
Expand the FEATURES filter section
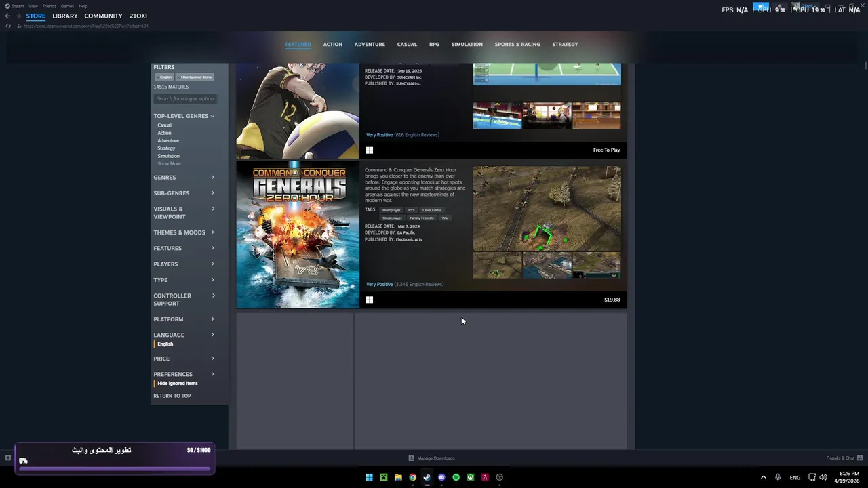tap(184, 248)
